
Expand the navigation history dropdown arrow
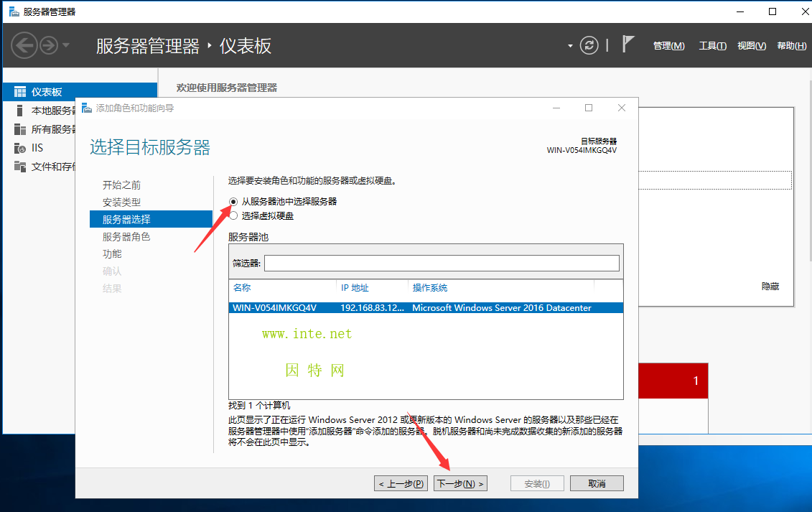click(66, 46)
